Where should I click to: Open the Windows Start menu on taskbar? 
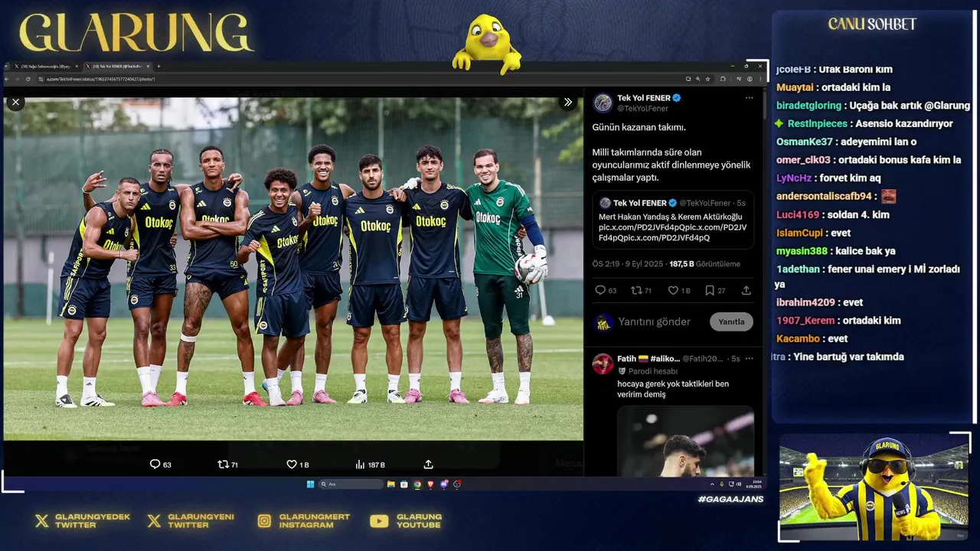(310, 484)
